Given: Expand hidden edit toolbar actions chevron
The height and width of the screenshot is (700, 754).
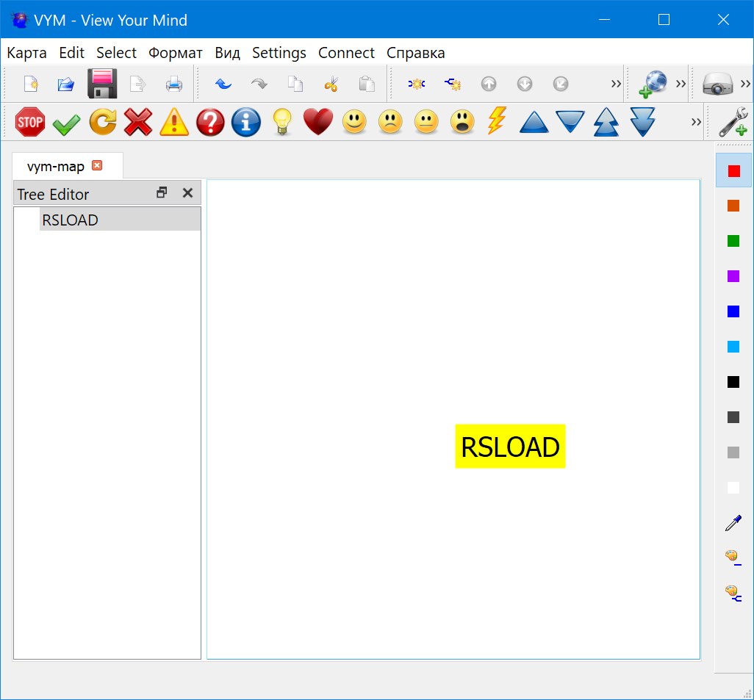Looking at the screenshot, I should (616, 84).
